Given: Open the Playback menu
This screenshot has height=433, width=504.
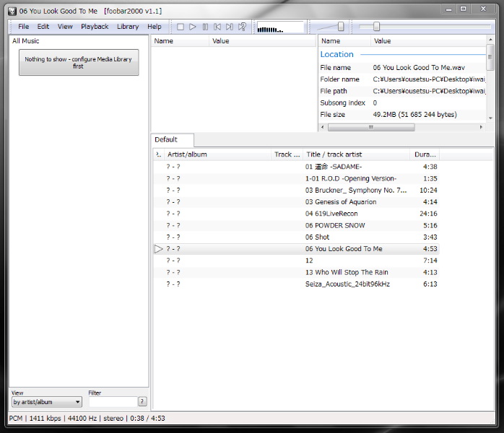Looking at the screenshot, I should point(95,27).
